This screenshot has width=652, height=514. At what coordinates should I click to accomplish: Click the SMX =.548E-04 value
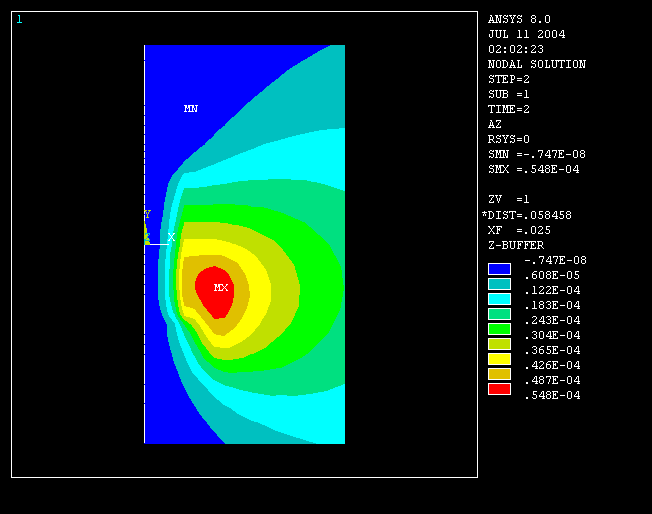[533, 169]
